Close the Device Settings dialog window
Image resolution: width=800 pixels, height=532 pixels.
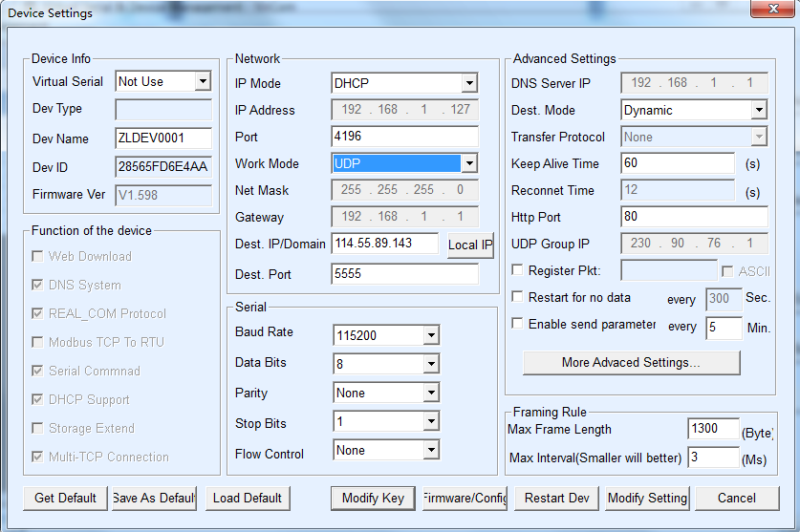tap(773, 12)
